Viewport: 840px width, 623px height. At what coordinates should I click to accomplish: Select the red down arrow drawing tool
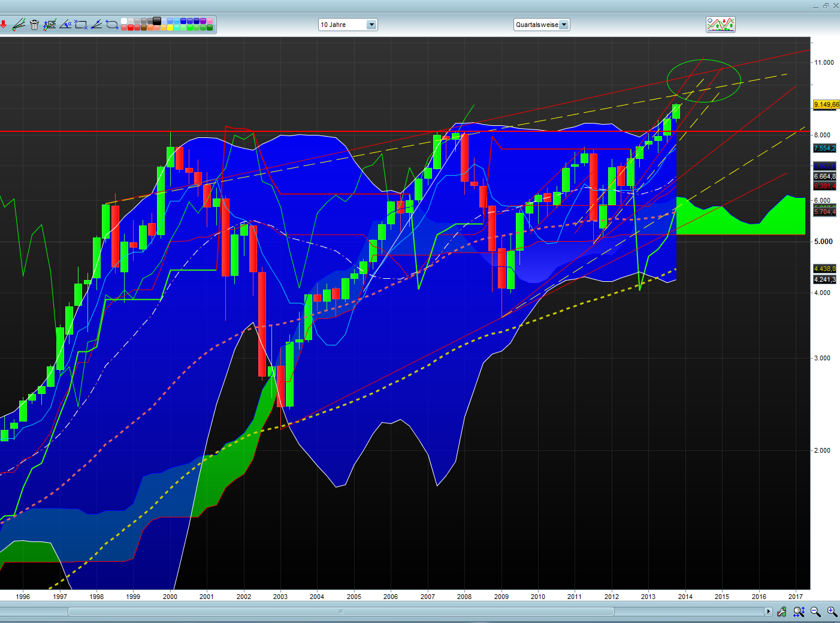point(4,25)
